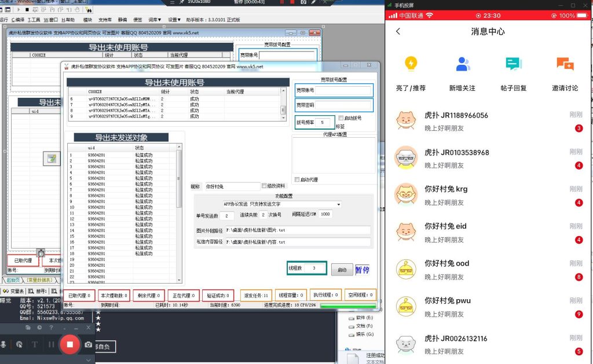The width and height of the screenshot is (593, 364).
Task: Click the red stop recording button
Action: point(70,344)
